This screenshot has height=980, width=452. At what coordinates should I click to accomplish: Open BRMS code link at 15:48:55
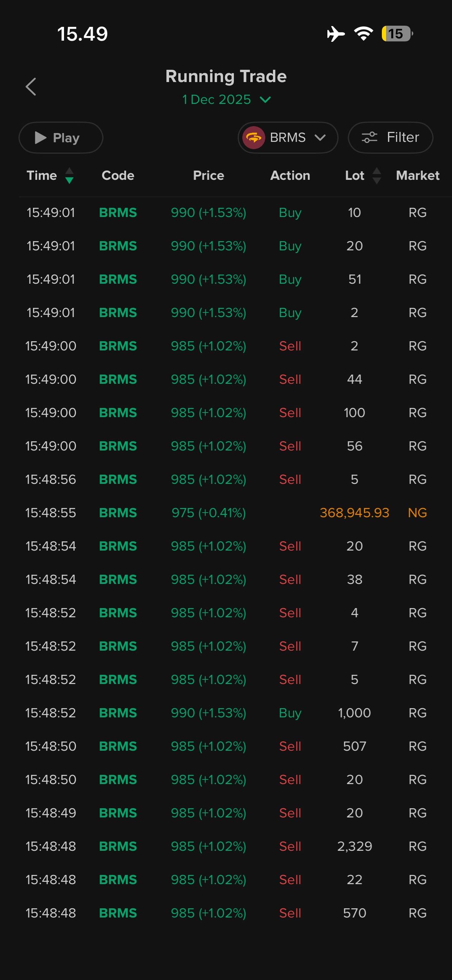[118, 513]
